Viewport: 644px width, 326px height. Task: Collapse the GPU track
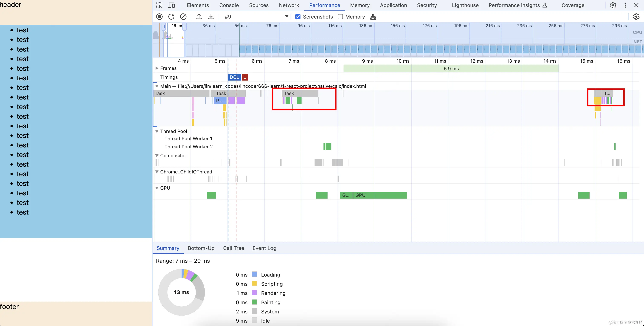(x=157, y=188)
